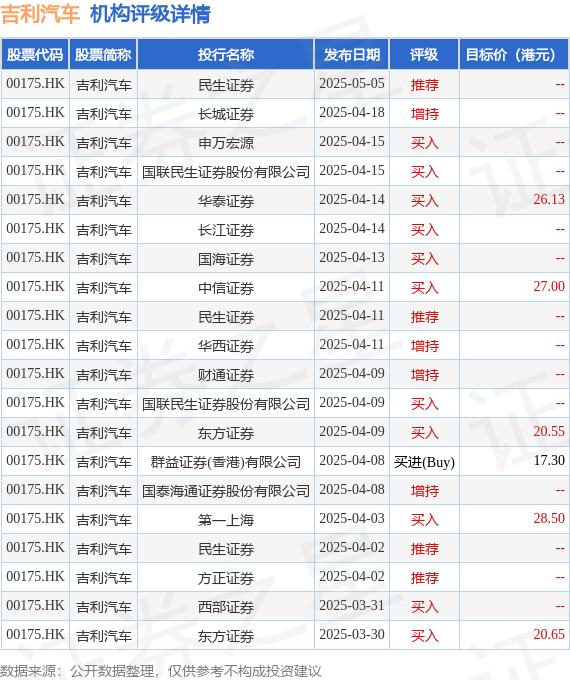The image size is (570, 680).
Task: Click the 投行名称 column header
Action: 226,54
